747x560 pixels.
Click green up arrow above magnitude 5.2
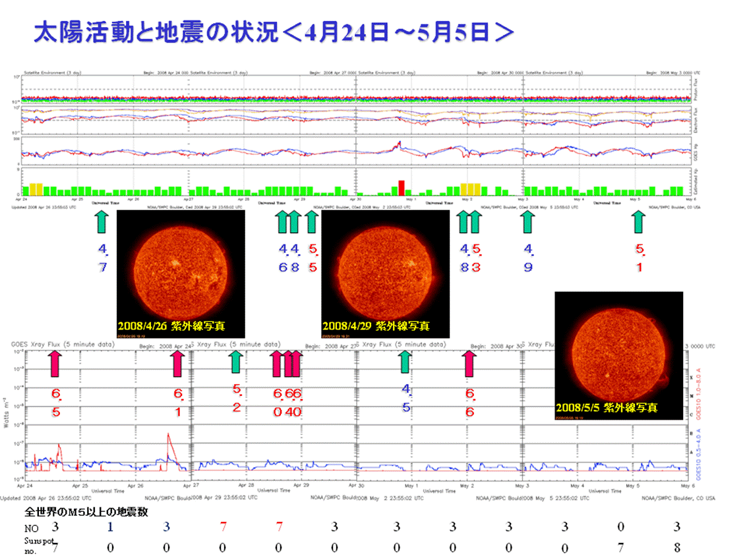pyautogui.click(x=236, y=362)
